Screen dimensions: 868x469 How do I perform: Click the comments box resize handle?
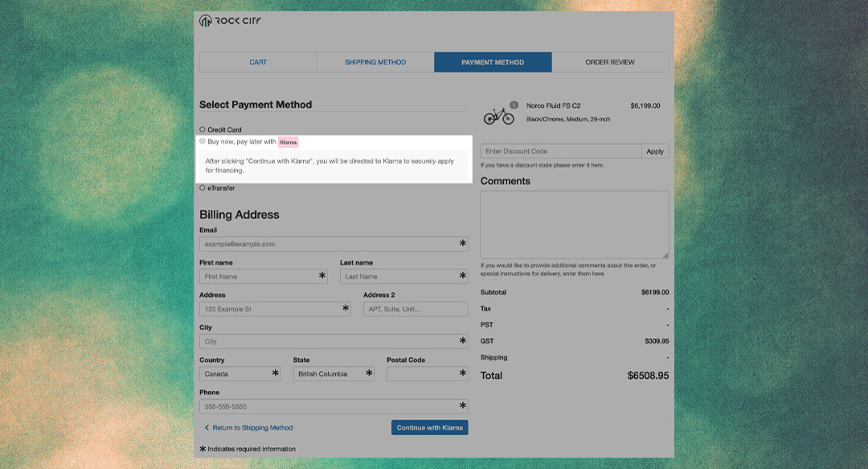point(665,254)
